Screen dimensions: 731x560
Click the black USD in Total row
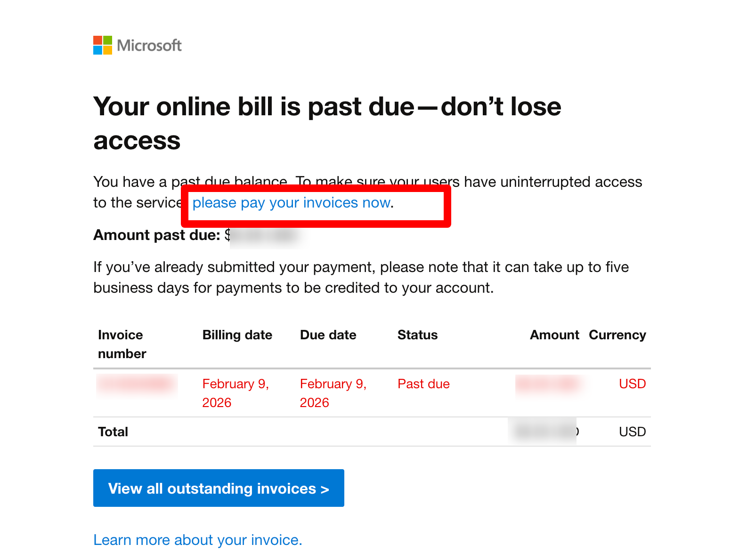click(x=632, y=432)
